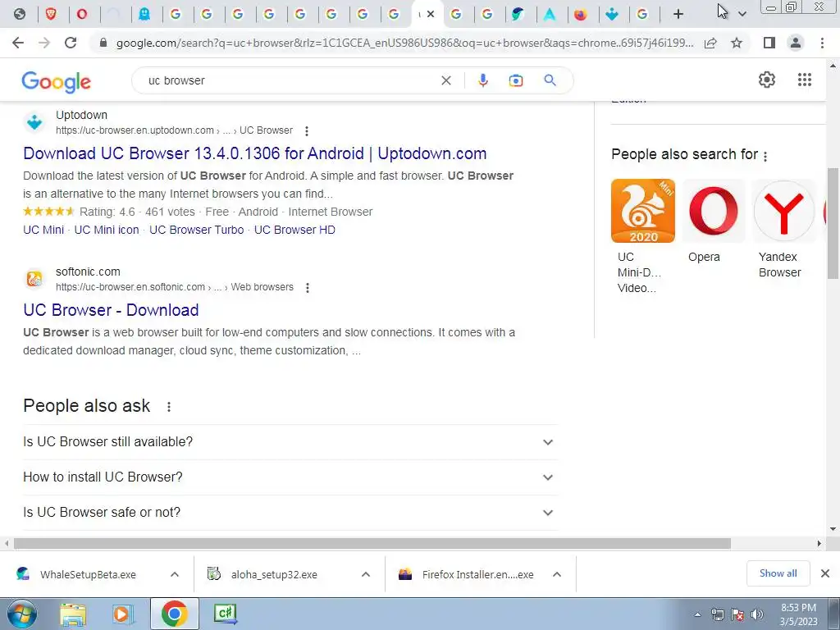
Task: Open Windows Explorer from the taskbar
Action: coord(73,614)
